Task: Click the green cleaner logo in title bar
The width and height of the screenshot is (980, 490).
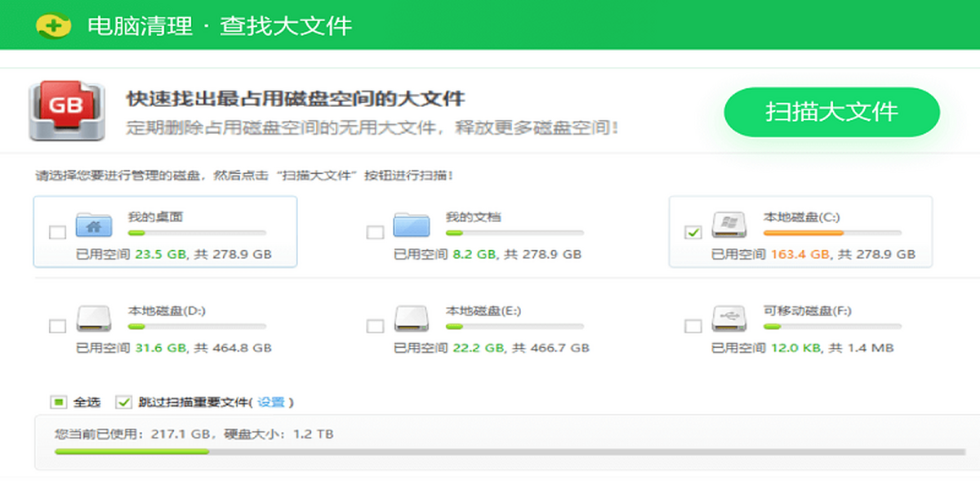Action: [52, 25]
